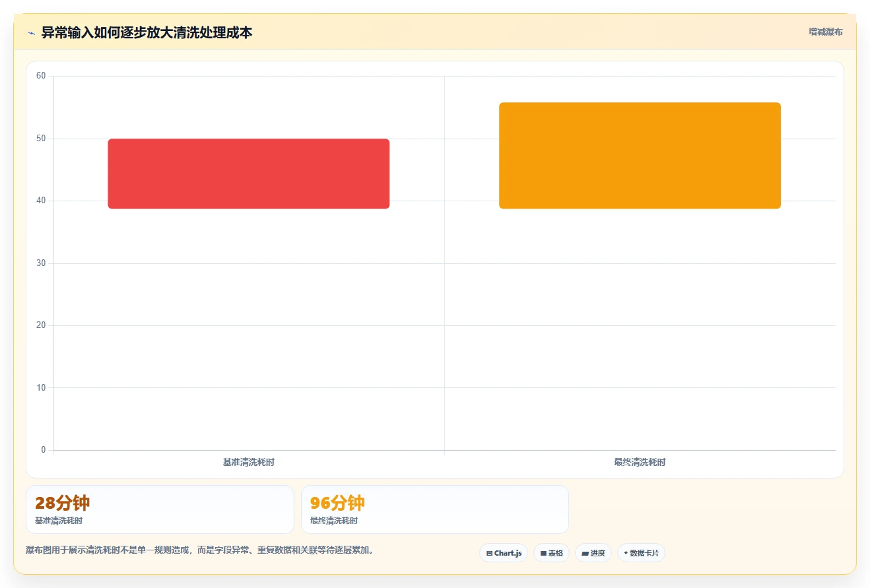Click the description text starting 瀑布图用于展示
The height and width of the screenshot is (588, 870).
tap(199, 550)
